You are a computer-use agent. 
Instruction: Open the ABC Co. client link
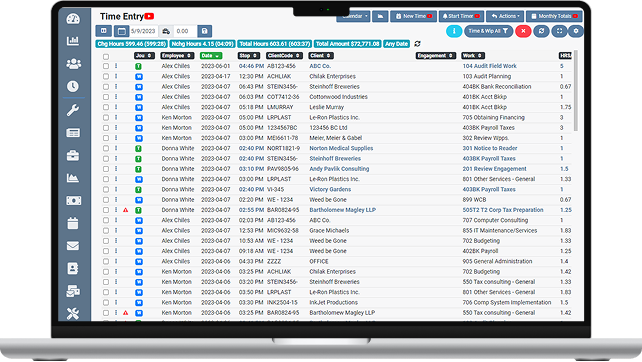(320, 66)
